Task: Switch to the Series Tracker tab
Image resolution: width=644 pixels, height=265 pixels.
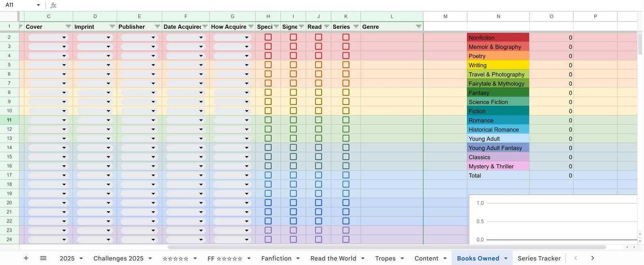Action: point(539,258)
